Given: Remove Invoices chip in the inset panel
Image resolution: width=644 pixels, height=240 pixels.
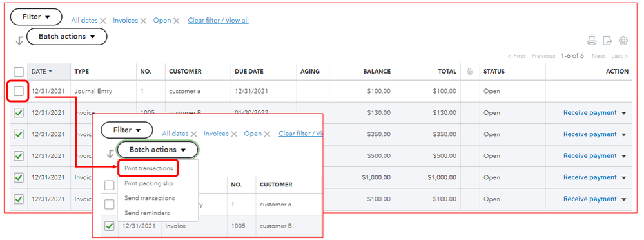Looking at the screenshot, I should [234, 134].
